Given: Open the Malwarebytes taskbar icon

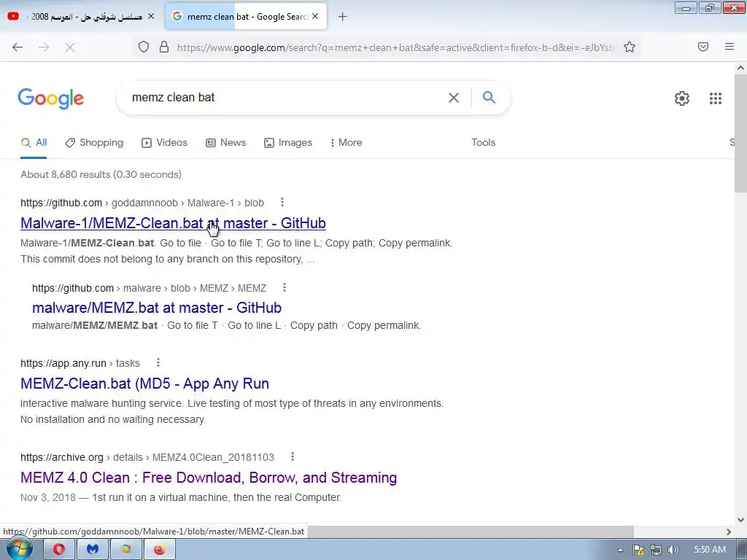Looking at the screenshot, I should click(93, 549).
